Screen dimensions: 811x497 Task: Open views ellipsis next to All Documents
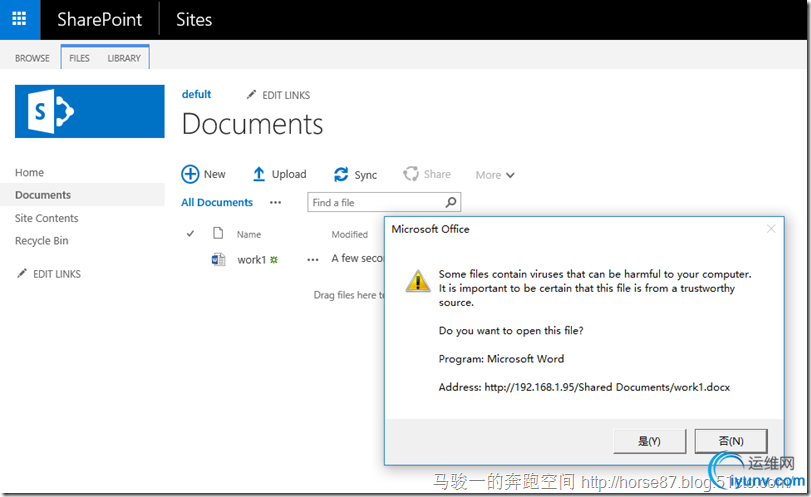point(275,203)
